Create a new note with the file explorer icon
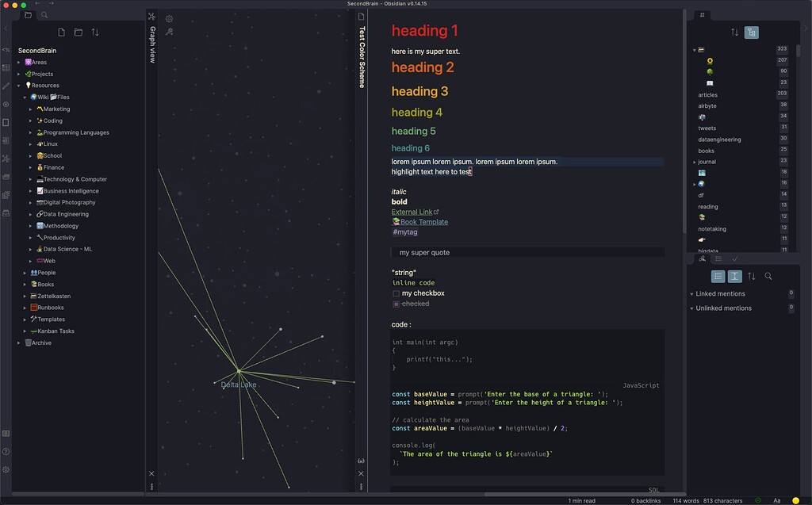Screen dimensions: 812x505 62,33
